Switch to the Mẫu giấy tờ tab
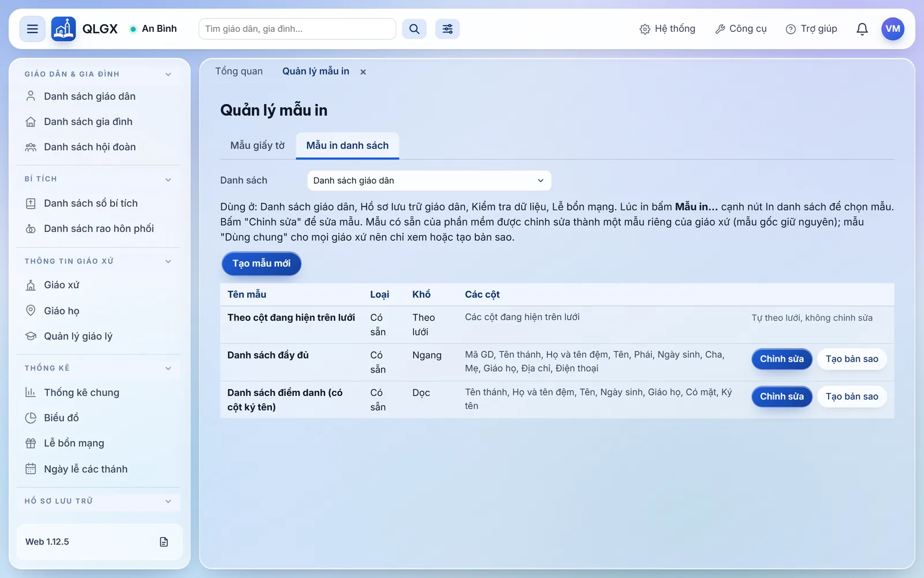The height and width of the screenshot is (578, 924). tap(258, 146)
